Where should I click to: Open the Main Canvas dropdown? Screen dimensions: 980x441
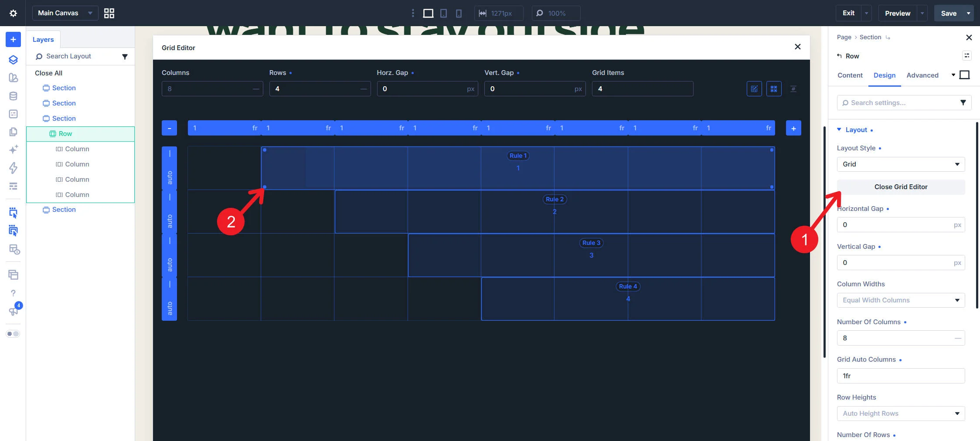coord(65,13)
